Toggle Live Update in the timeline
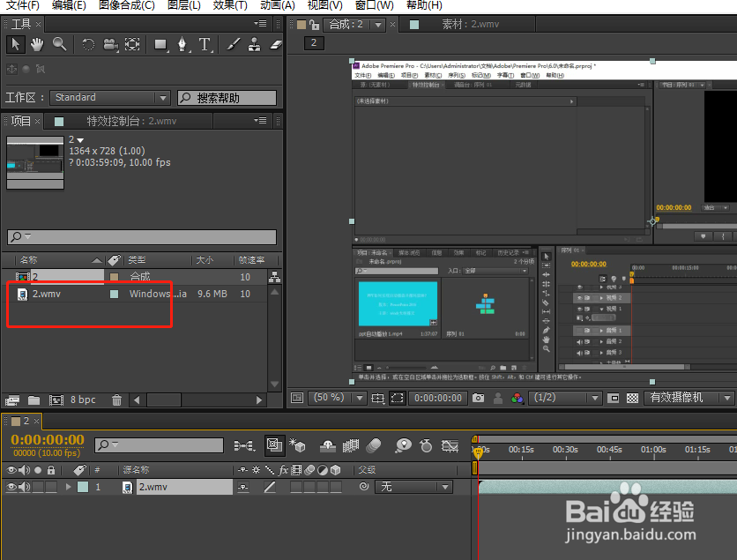This screenshot has height=560, width=737. (x=274, y=445)
